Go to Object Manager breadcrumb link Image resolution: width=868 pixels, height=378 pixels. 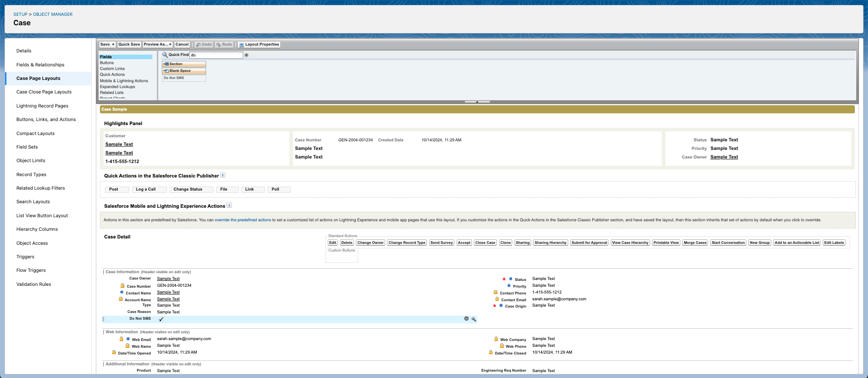click(52, 14)
